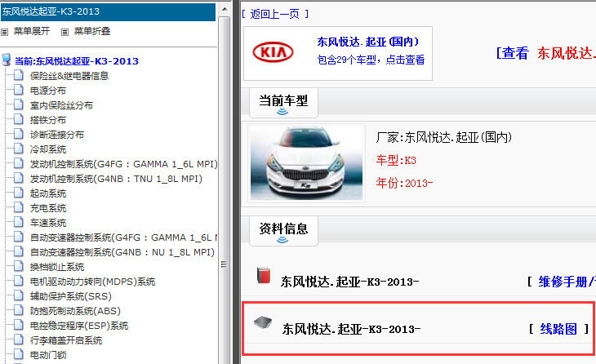The image size is (596, 364).
Task: Click the panel splitter grip handle
Action: click(x=225, y=264)
